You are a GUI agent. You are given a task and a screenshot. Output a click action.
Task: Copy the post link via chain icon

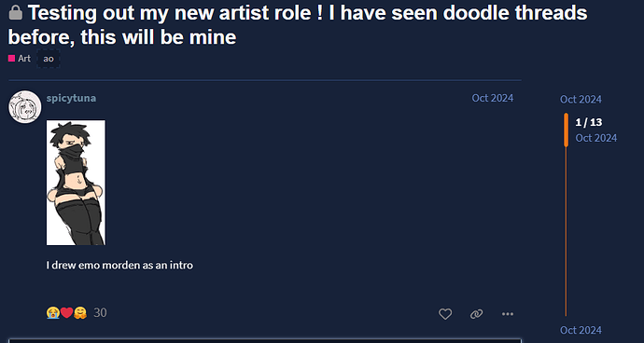(x=476, y=314)
